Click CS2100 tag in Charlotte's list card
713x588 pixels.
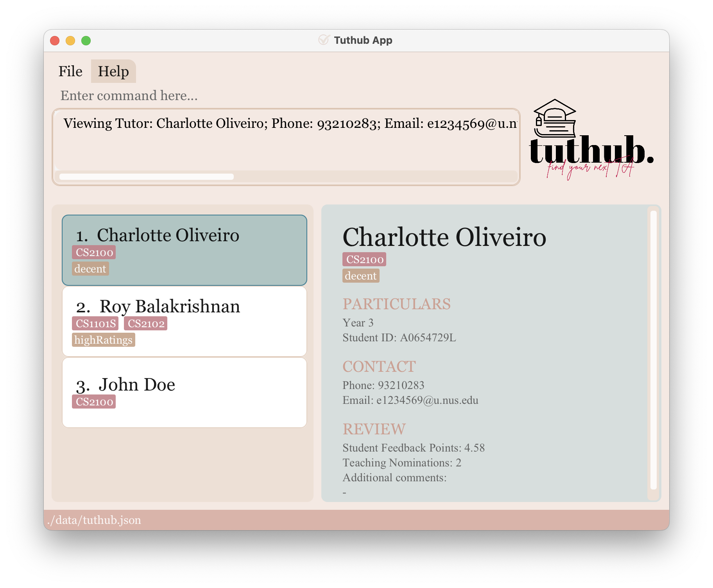(x=94, y=253)
